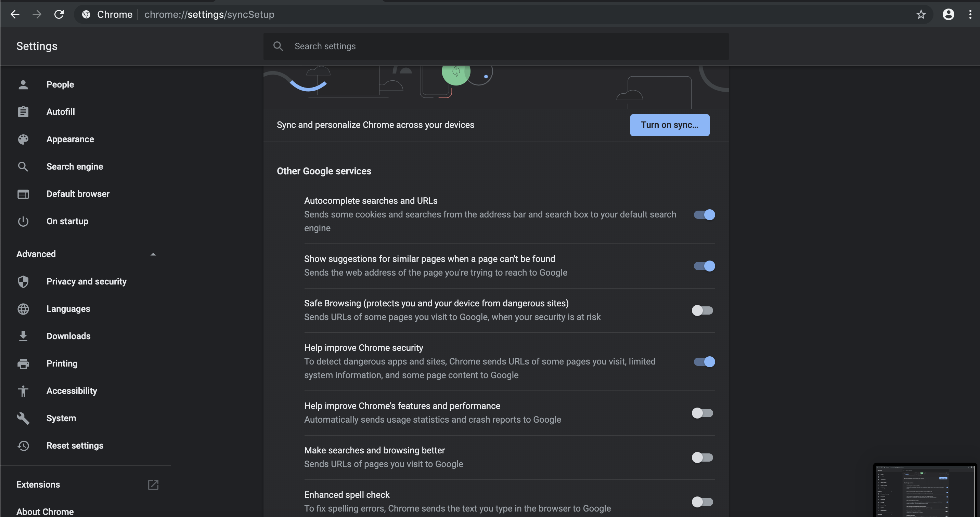Click the Privacy and security shield icon

point(23,281)
